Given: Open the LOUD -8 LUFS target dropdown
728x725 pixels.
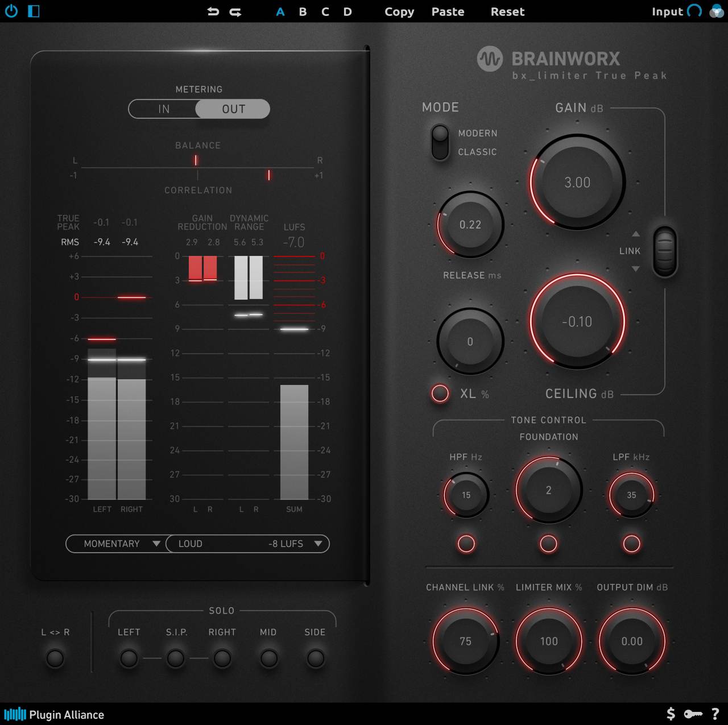Looking at the screenshot, I should (x=247, y=544).
